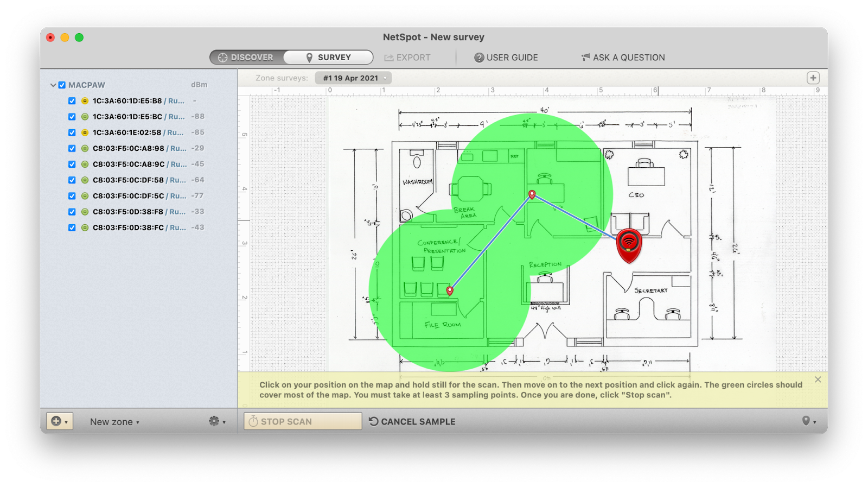Image resolution: width=868 pixels, height=487 pixels.
Task: Open the zone surveys dropdown #1 19 Apr 2021
Action: point(353,78)
